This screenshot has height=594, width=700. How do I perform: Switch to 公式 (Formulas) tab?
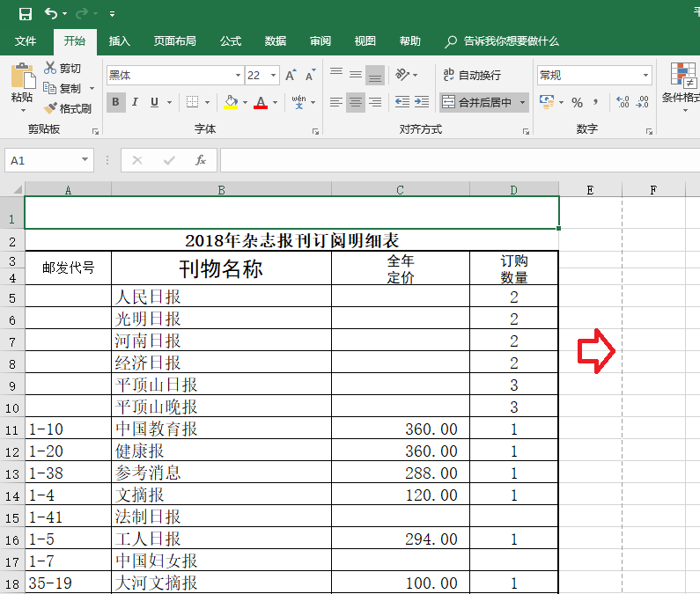tap(231, 41)
